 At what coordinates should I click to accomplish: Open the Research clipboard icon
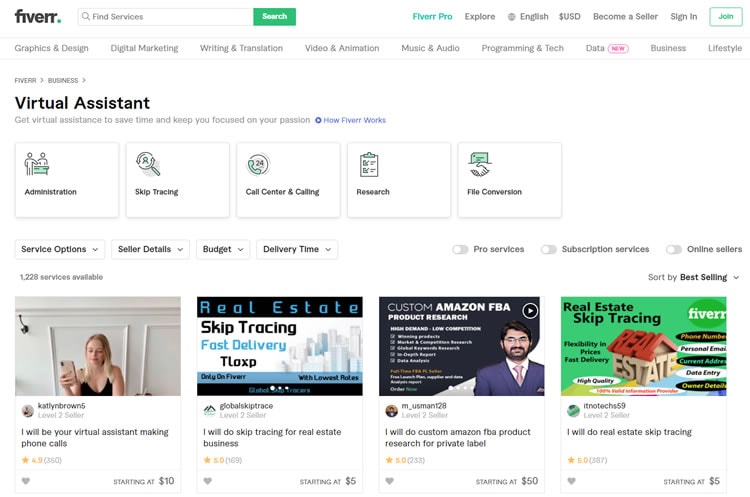369,164
